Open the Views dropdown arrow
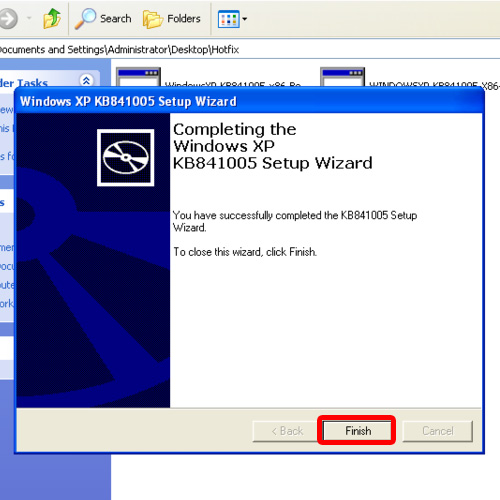 coord(245,19)
